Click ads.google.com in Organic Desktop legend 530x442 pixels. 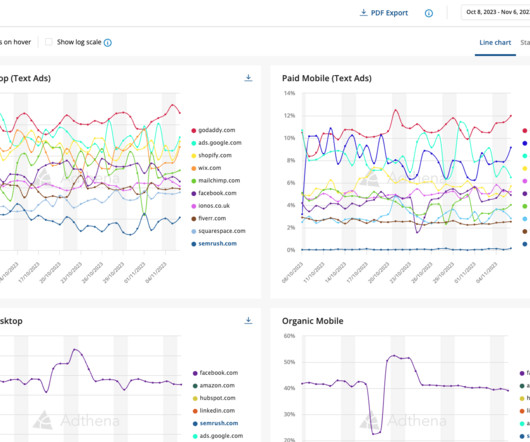click(218, 436)
